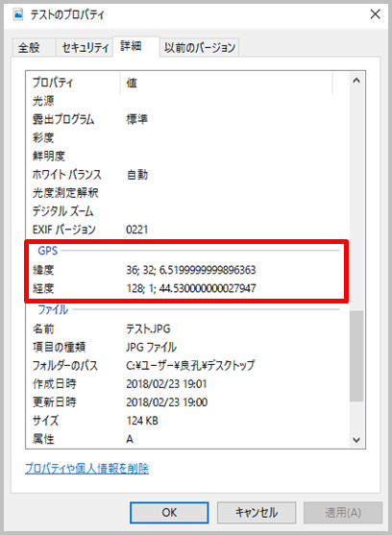Confirm with the OK button

point(169,513)
